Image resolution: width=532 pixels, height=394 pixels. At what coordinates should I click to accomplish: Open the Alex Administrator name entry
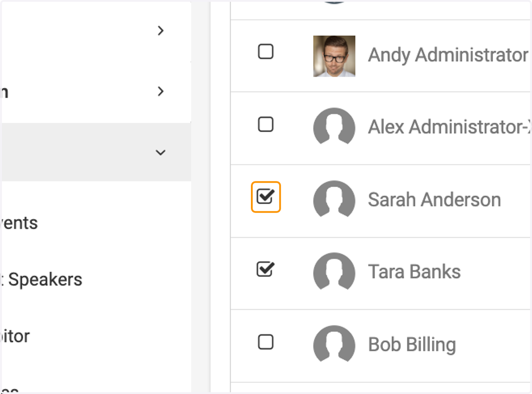coord(449,127)
